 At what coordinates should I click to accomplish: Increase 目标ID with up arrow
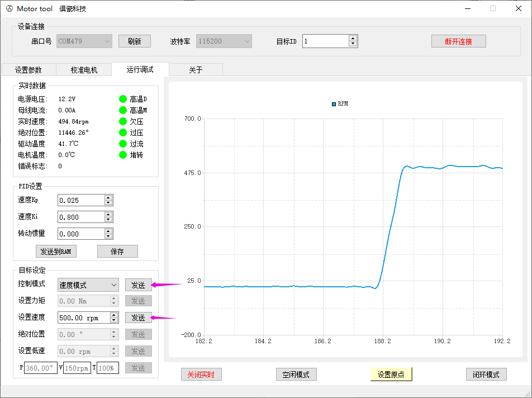coord(353,39)
